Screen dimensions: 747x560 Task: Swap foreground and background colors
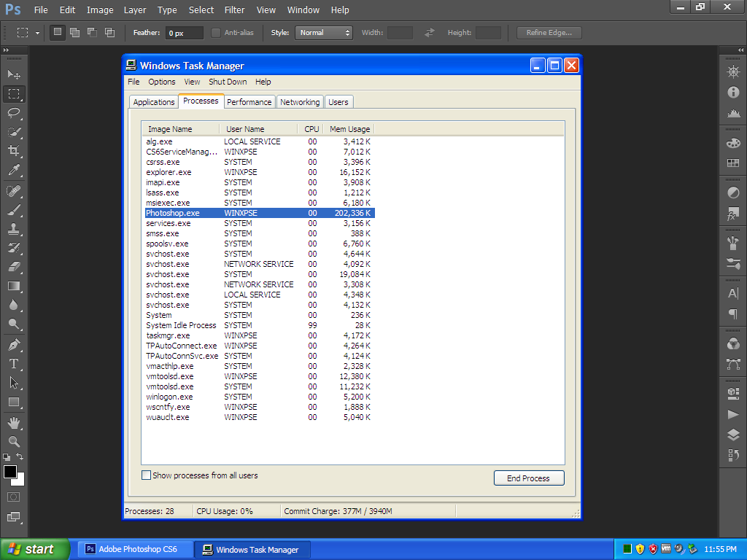click(x=20, y=456)
